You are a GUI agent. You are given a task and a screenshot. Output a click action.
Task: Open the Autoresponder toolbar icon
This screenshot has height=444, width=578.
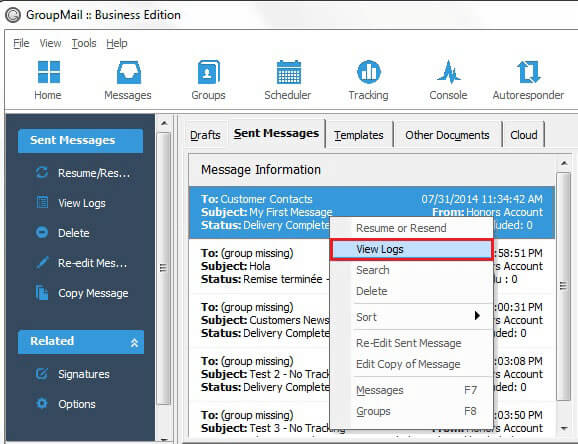(529, 72)
